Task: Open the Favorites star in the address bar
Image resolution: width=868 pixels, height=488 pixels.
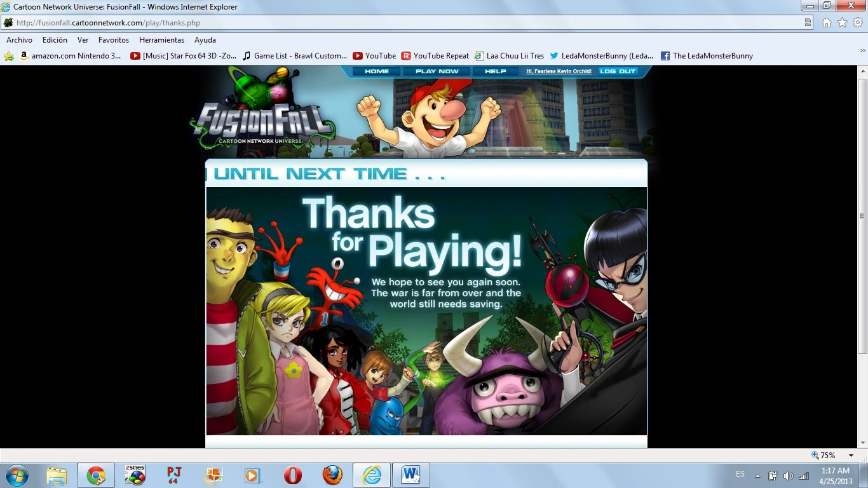Action: pos(843,22)
